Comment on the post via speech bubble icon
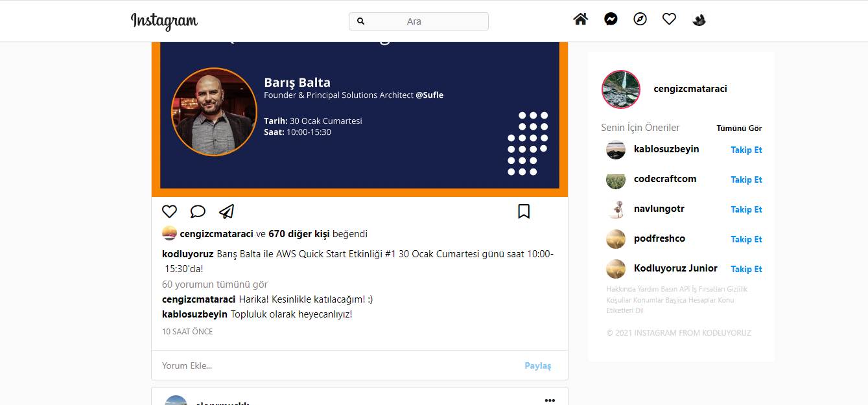The image size is (868, 405). coord(198,211)
